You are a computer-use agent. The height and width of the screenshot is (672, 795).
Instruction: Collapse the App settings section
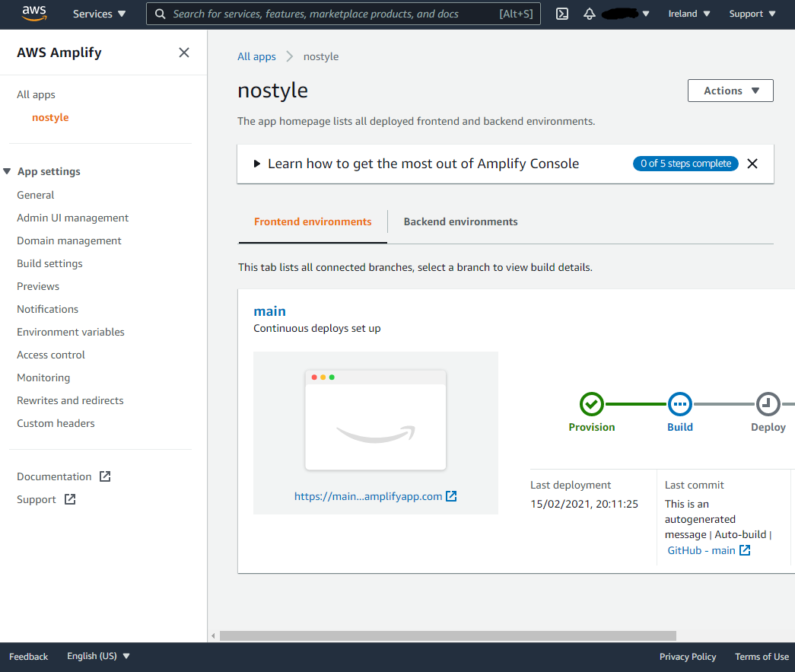(x=7, y=171)
